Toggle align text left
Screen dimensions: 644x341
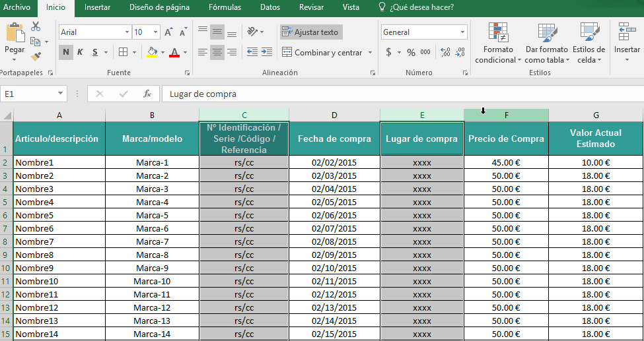click(203, 52)
